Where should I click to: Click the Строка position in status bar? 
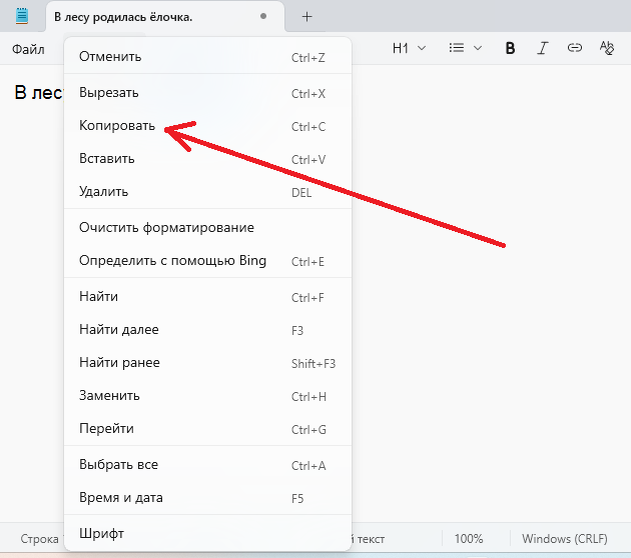click(39, 539)
